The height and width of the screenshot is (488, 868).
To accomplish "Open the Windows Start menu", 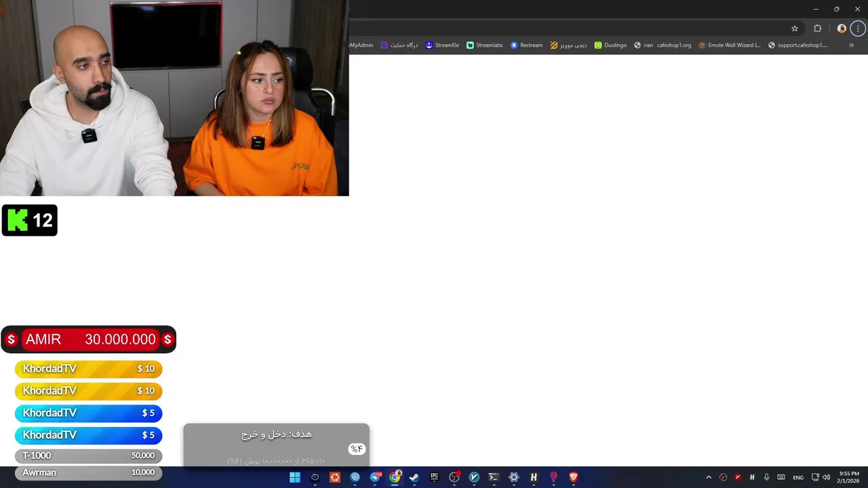I will 295,477.
